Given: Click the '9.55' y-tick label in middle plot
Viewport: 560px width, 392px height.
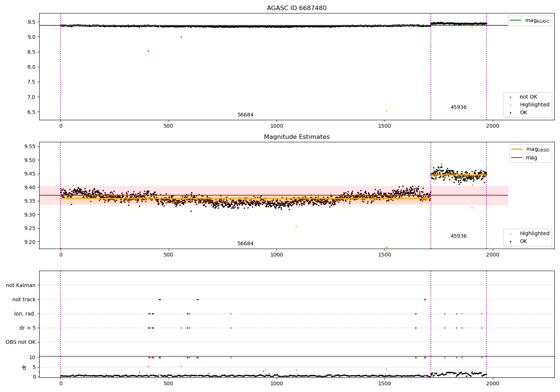Looking at the screenshot, I should point(30,146).
